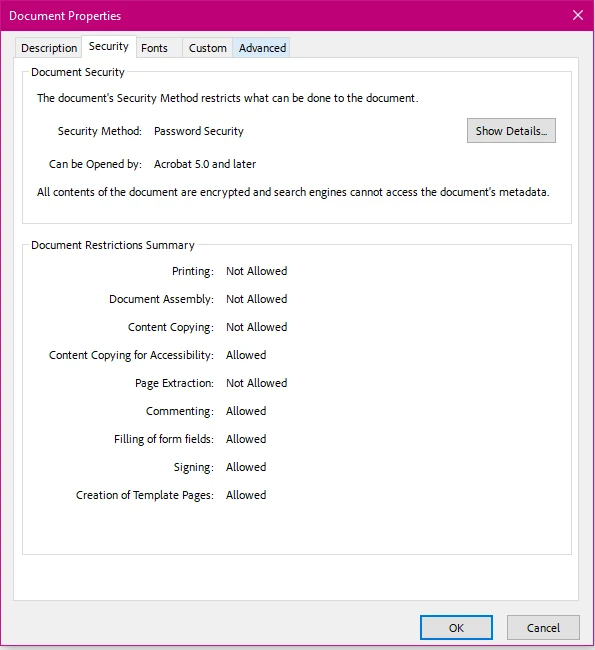The width and height of the screenshot is (595, 650).
Task: Click the 'Commenting:' label
Action: tap(180, 411)
